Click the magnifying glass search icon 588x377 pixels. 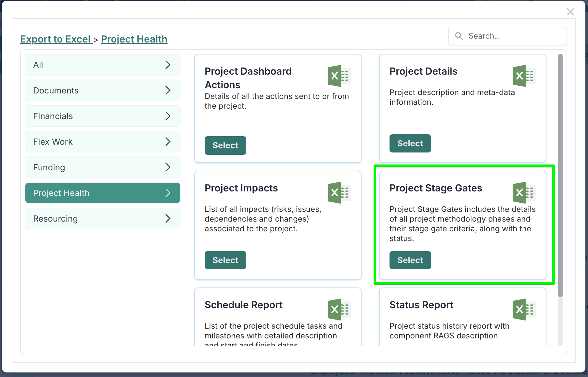tap(459, 36)
